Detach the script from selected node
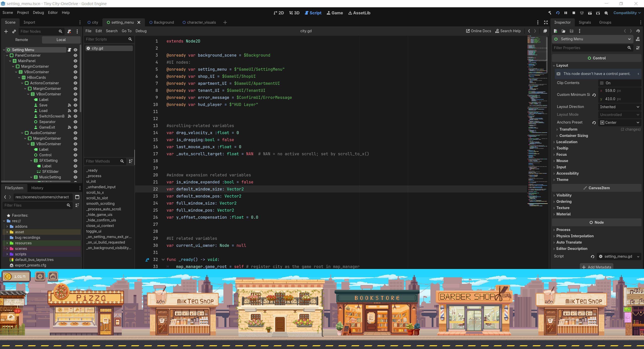 [x=69, y=31]
